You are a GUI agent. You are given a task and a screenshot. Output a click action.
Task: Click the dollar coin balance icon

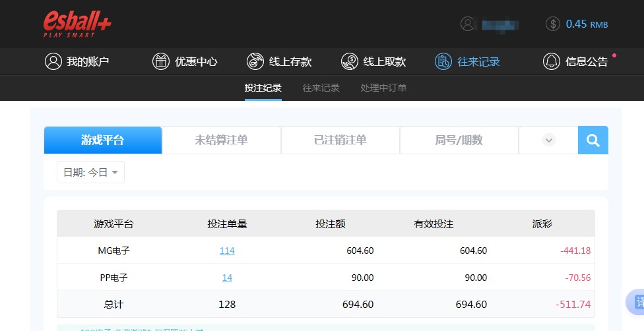click(553, 24)
